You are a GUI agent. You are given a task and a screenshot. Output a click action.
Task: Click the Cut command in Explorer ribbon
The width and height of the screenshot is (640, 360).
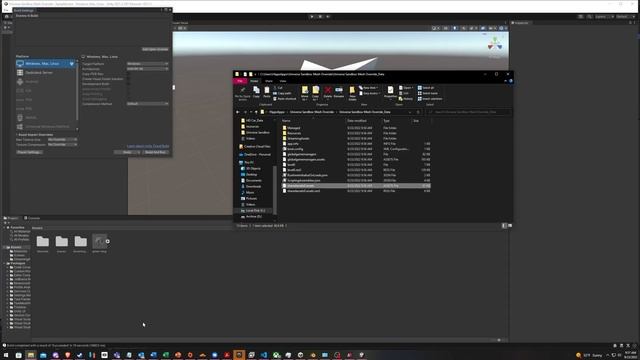pos(278,88)
